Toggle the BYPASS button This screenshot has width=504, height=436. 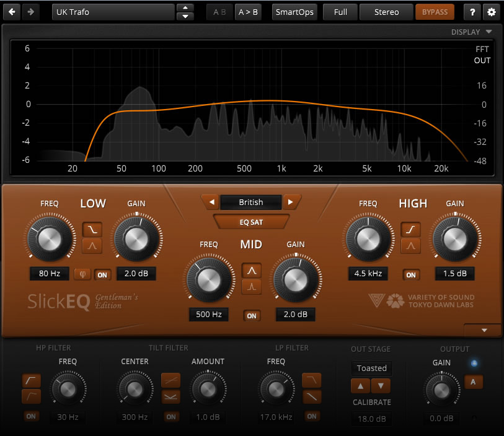coord(435,12)
